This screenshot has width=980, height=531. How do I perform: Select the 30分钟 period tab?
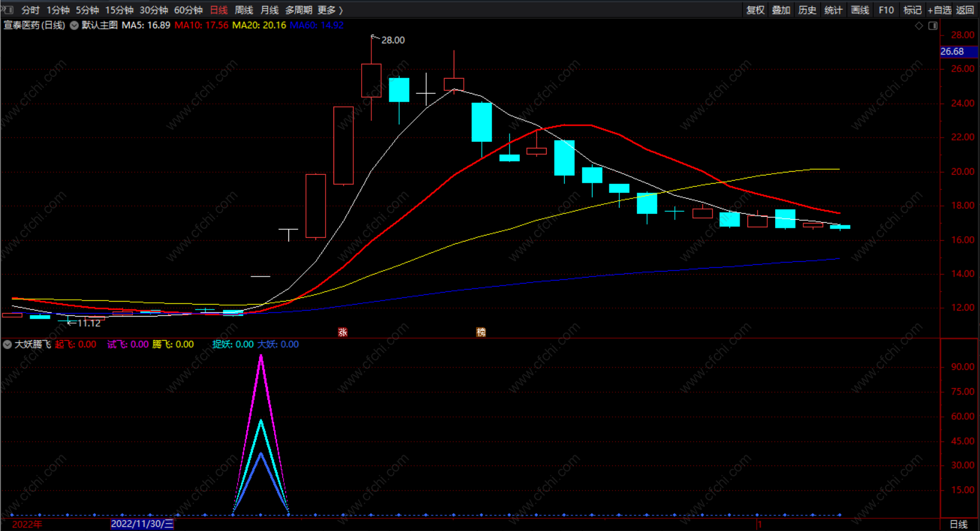154,10
